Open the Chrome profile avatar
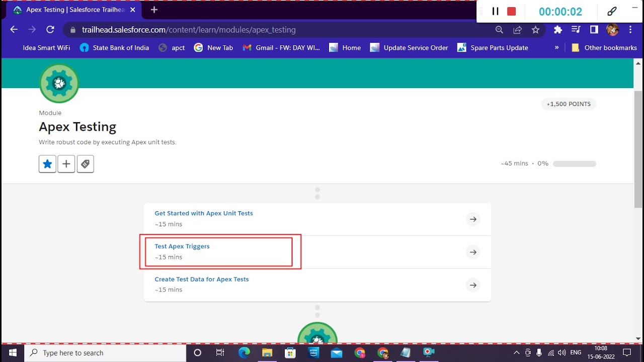This screenshot has width=644, height=362. (x=612, y=30)
